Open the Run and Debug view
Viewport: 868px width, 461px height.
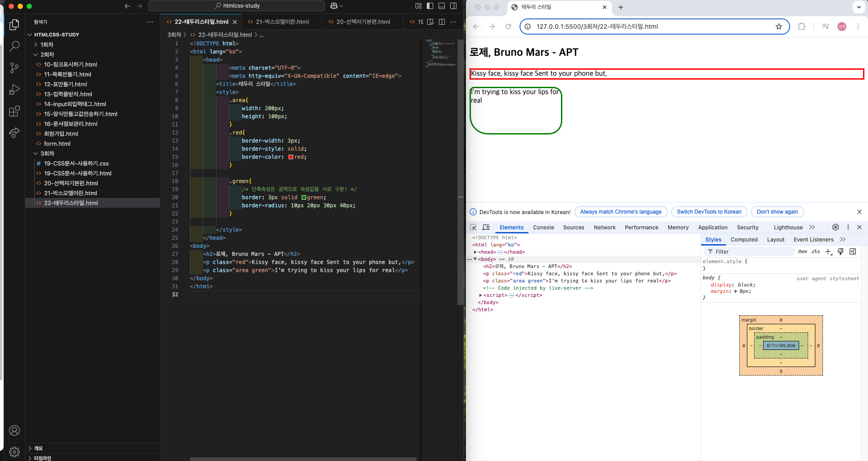pyautogui.click(x=14, y=90)
